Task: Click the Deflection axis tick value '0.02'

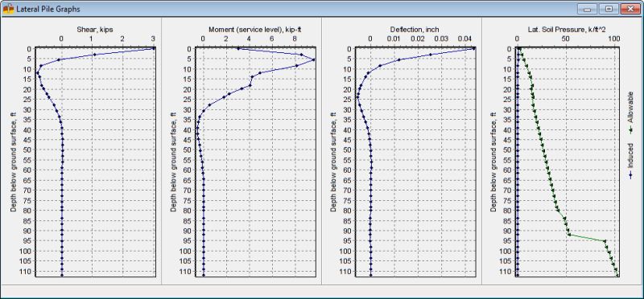Action: [418, 39]
